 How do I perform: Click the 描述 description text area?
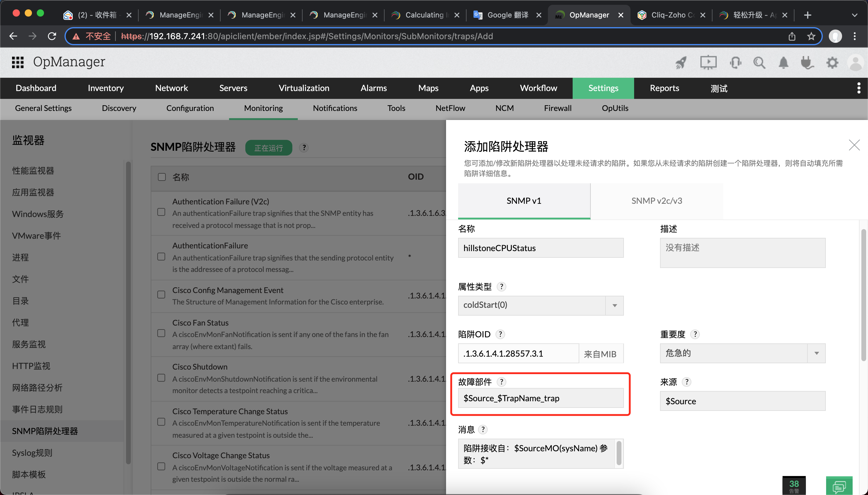(743, 253)
